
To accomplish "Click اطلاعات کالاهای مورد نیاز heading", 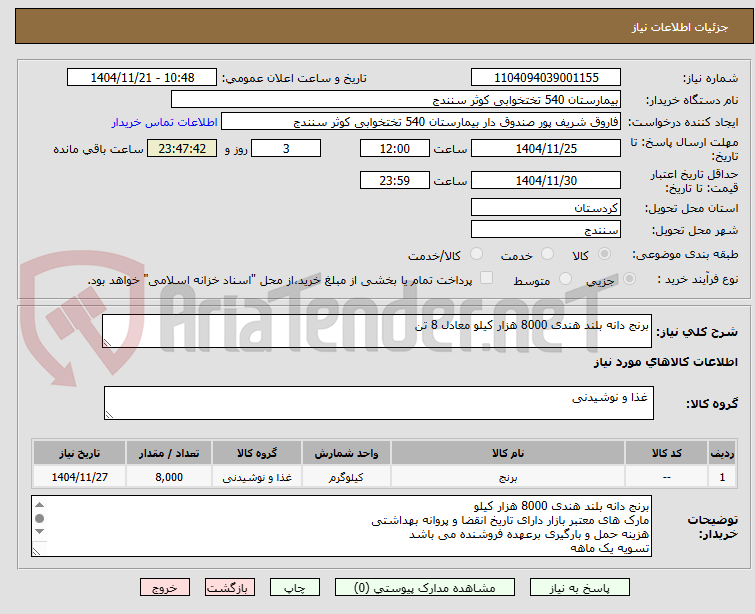I will (665, 362).
